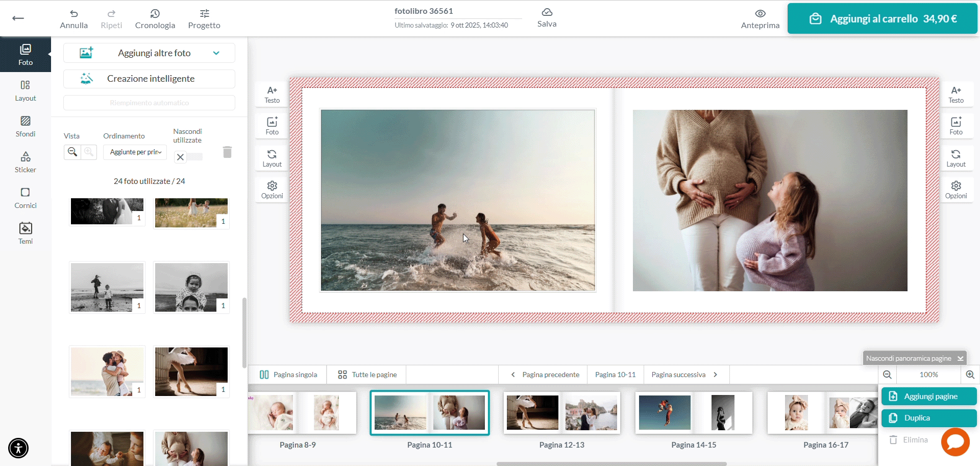Select the pregnancy photo on the right page

(770, 200)
